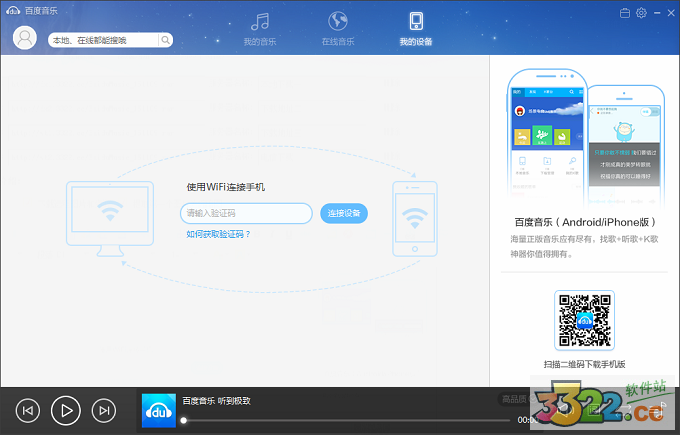The width and height of the screenshot is (680, 435).
Task: Close the Baidu Music window
Action: click(671, 13)
